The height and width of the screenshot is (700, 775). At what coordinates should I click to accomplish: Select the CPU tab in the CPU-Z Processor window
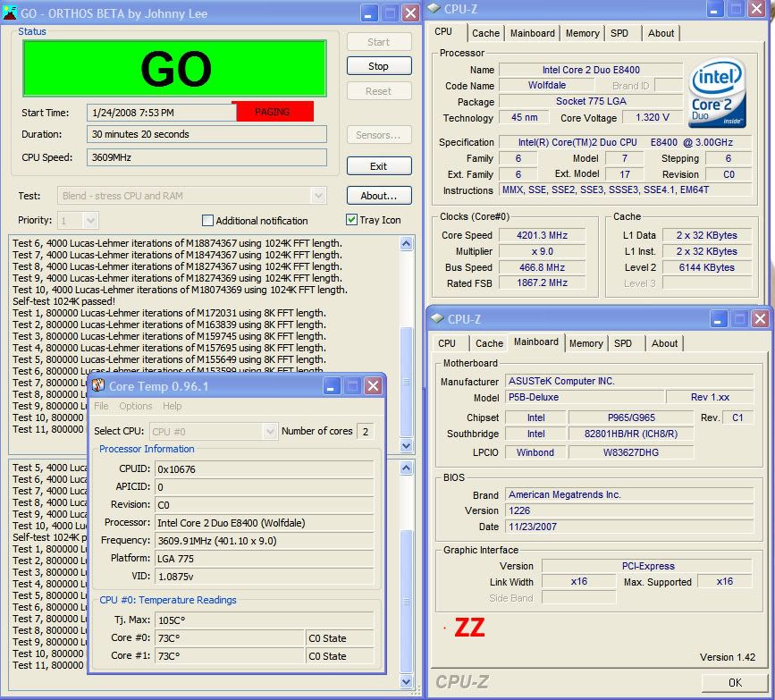(443, 31)
